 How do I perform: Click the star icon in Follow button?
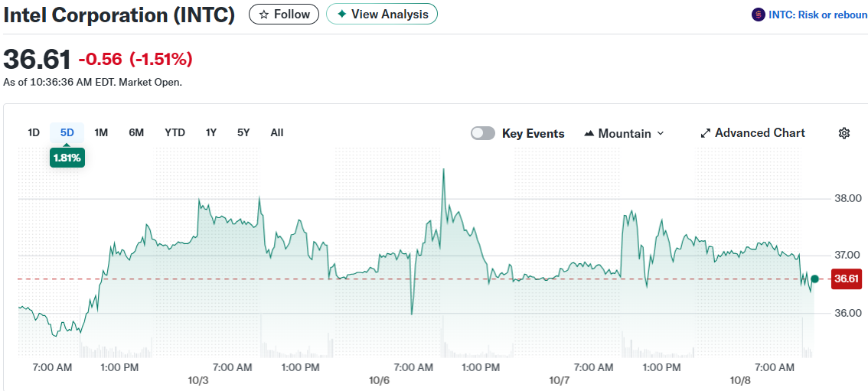pyautogui.click(x=264, y=15)
